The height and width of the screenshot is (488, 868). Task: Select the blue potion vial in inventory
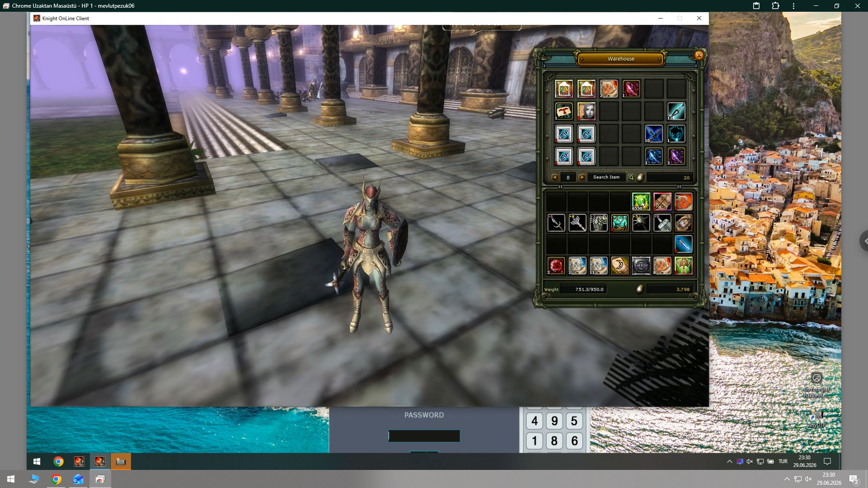coord(684,244)
